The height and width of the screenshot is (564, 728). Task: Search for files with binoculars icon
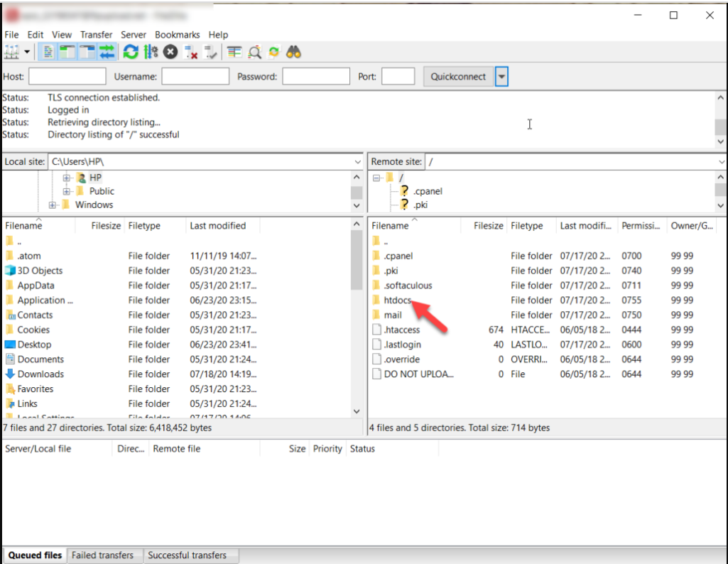[x=294, y=52]
